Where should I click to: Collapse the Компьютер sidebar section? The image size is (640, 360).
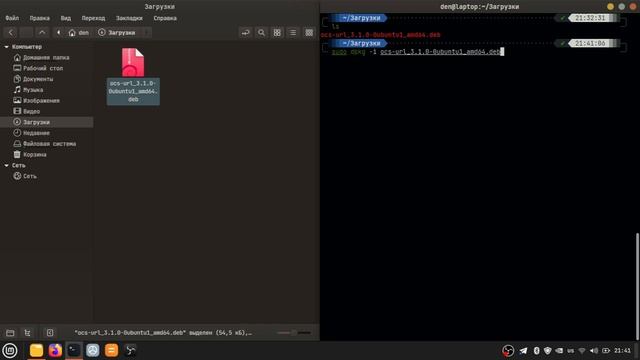pos(6,47)
